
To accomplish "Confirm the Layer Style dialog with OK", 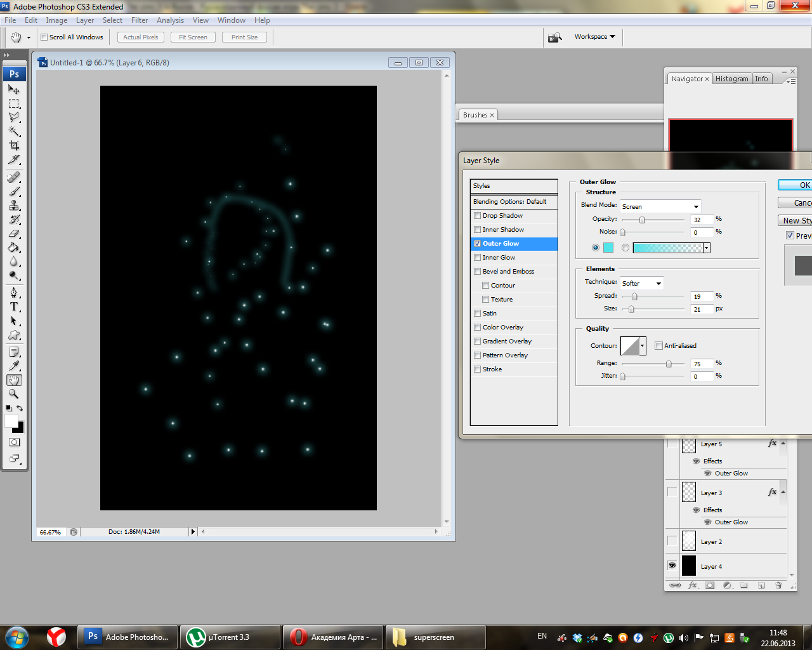I will pyautogui.click(x=799, y=185).
